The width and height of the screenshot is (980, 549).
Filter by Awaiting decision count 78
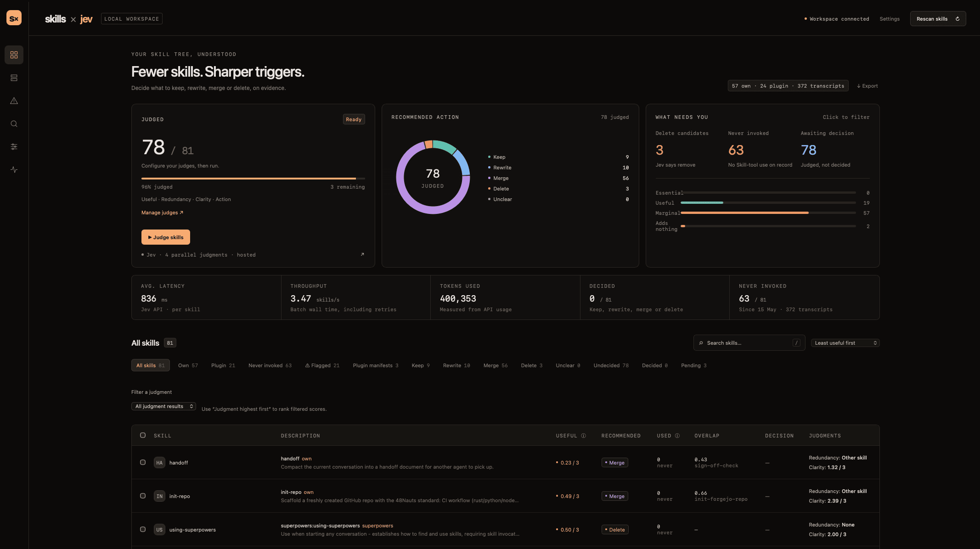tap(809, 150)
